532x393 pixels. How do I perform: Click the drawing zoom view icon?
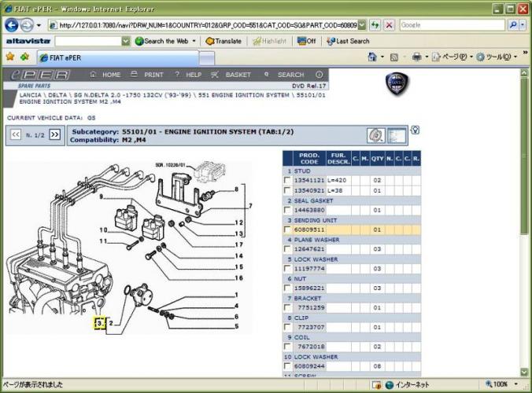pyautogui.click(x=376, y=135)
